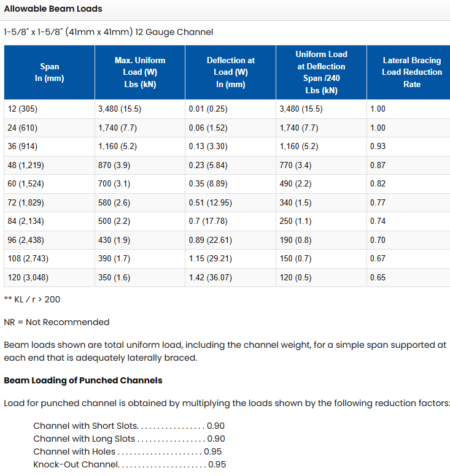Select the 770 (3.4) uniform load cell
Viewport: 450px width, 476px height.
[x=295, y=166]
